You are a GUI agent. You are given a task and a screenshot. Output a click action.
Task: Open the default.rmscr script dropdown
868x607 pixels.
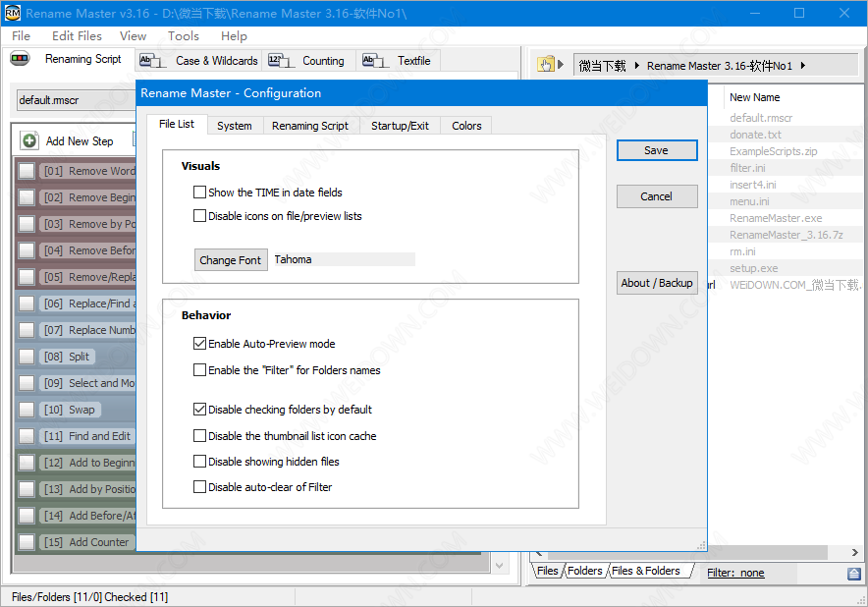tap(76, 100)
